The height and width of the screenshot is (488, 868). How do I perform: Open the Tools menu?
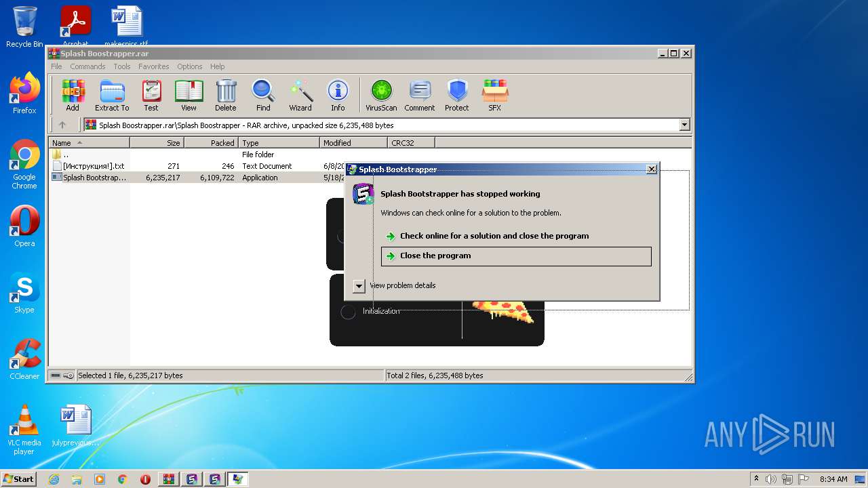pos(122,66)
